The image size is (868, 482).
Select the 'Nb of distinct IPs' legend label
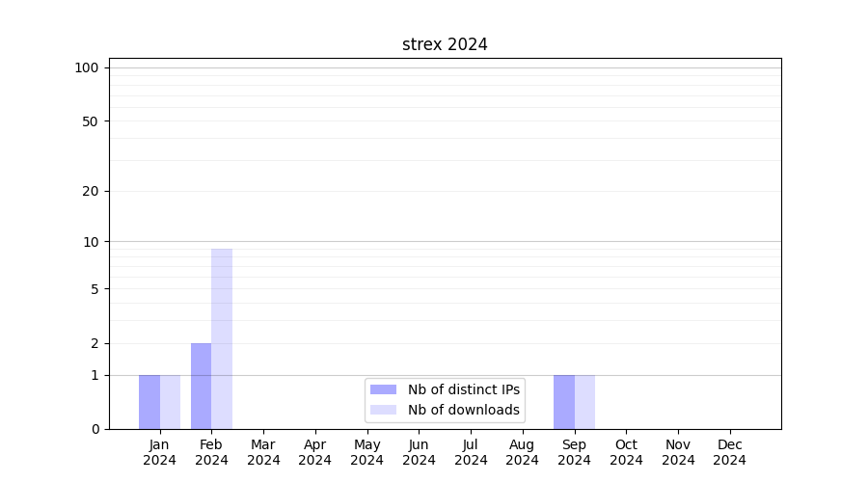click(463, 389)
